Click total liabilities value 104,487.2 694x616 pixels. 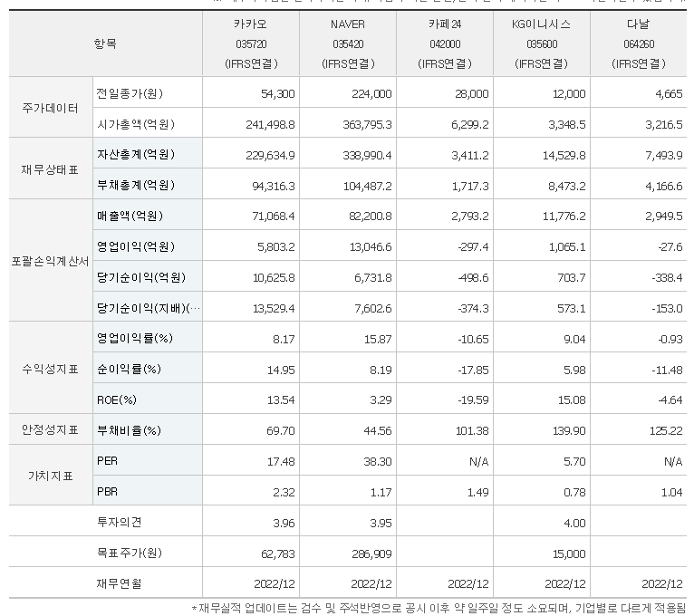point(368,187)
